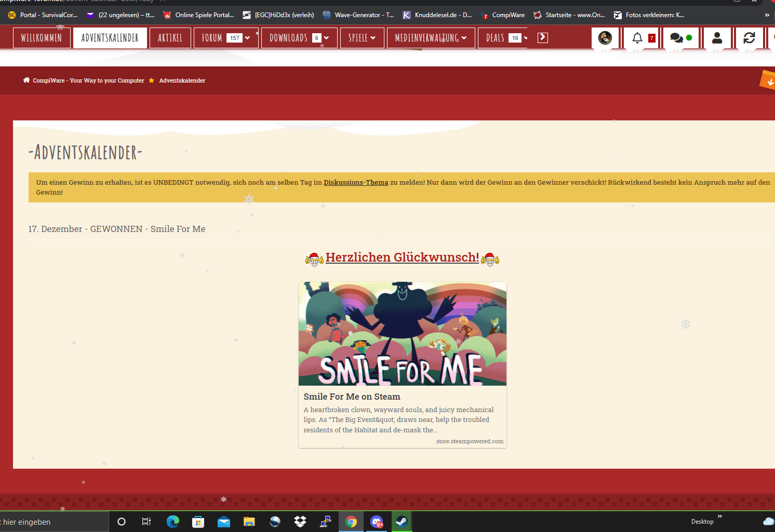Open the Startseite - www.On... bookmark

(569, 15)
